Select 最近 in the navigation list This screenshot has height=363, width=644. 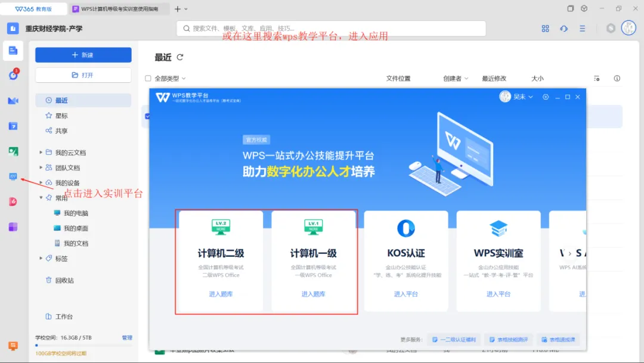tap(83, 100)
